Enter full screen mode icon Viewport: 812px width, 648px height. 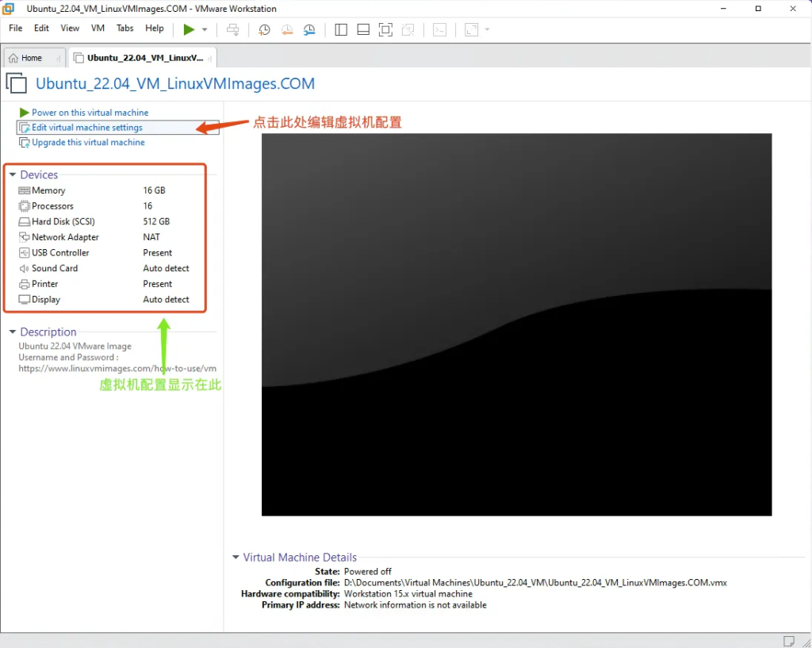[x=385, y=29]
